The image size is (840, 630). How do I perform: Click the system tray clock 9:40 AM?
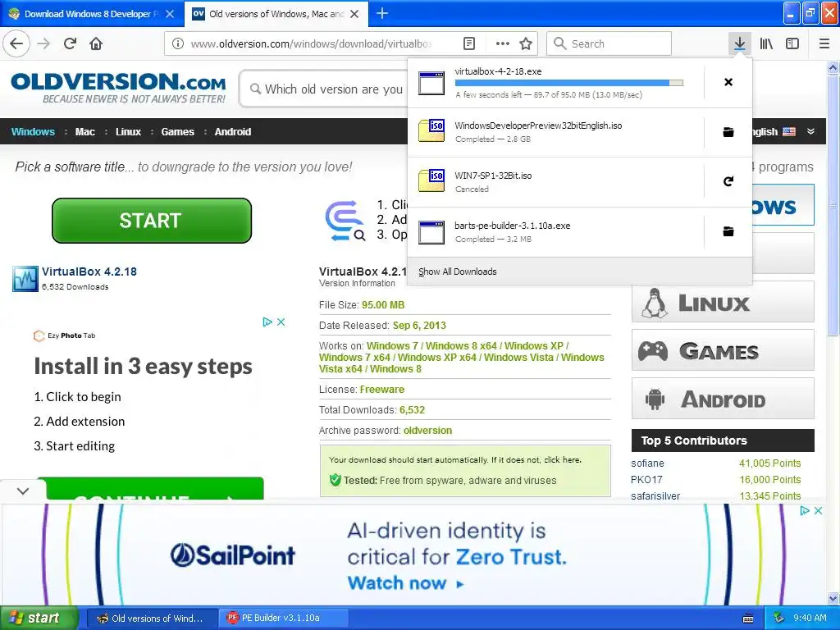point(810,618)
